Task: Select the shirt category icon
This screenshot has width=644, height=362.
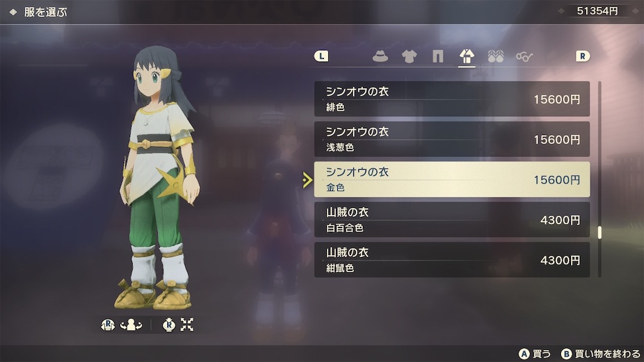Action: [x=409, y=56]
